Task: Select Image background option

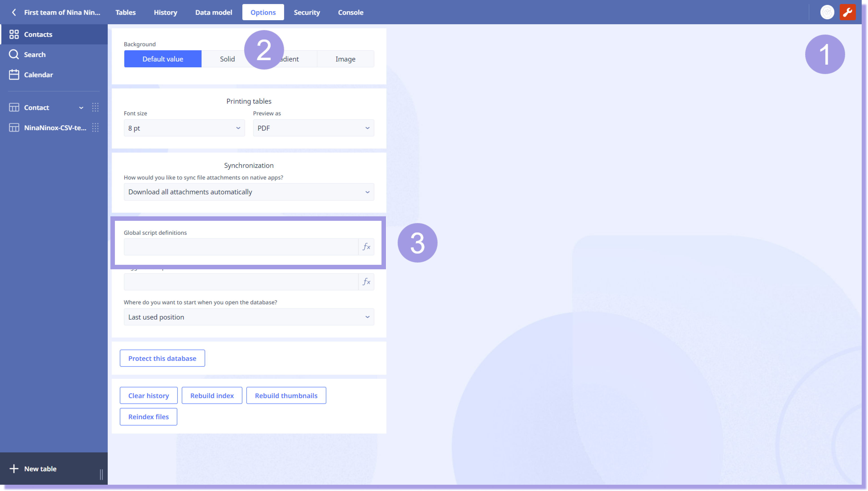Action: [x=345, y=59]
